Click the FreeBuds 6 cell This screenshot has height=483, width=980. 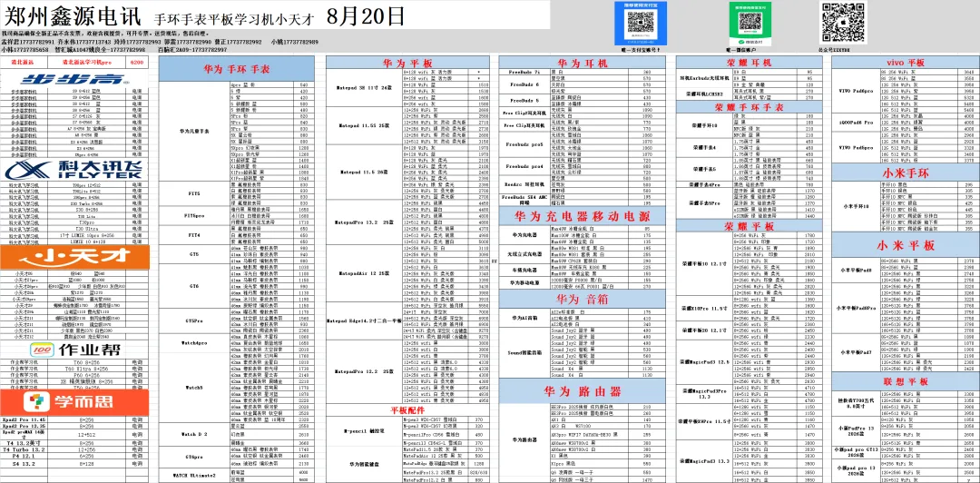click(524, 84)
